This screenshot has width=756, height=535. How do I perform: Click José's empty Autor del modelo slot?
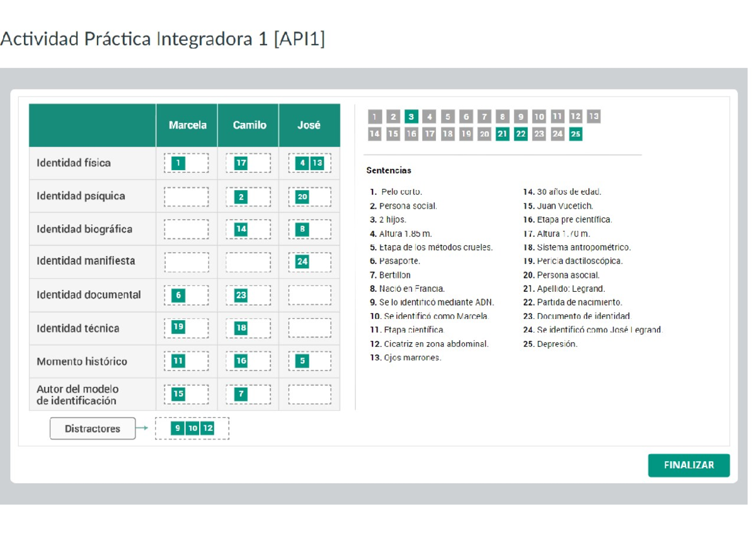pyautogui.click(x=309, y=394)
